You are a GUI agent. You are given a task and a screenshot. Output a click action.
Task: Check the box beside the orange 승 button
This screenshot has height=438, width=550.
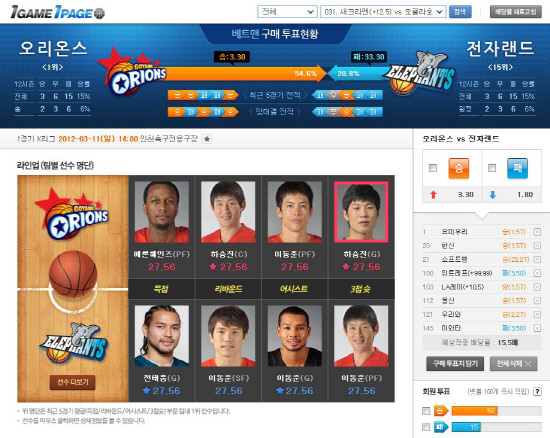(433, 168)
